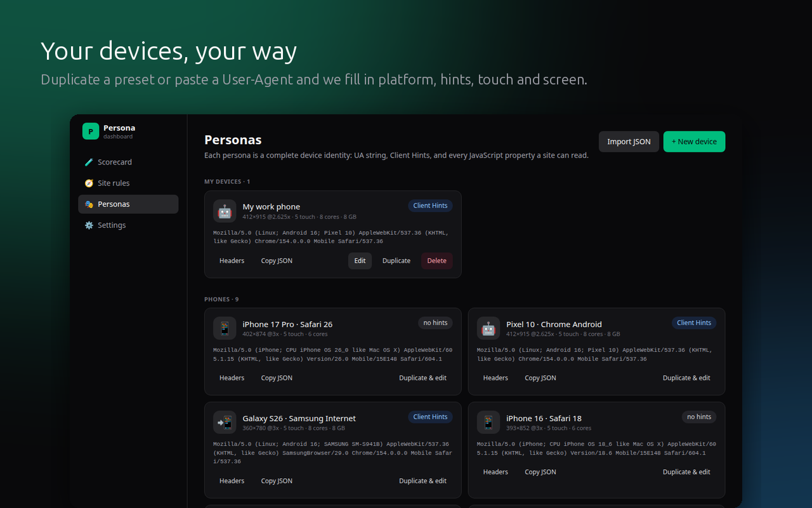Show Headers for My work phone
The image size is (812, 508).
(x=232, y=260)
